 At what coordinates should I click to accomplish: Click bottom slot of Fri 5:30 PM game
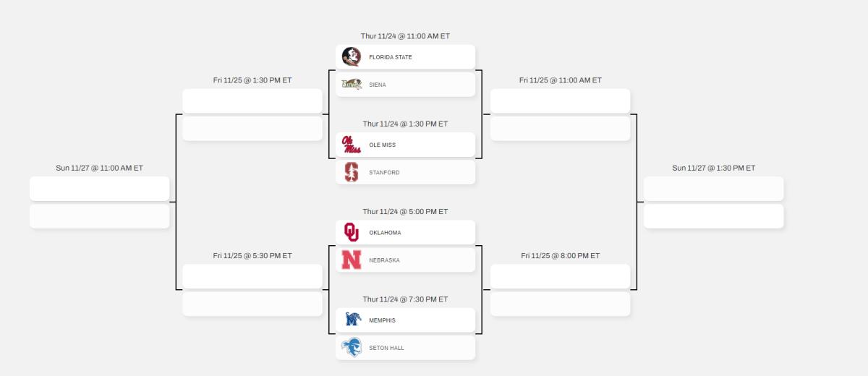coord(252,304)
